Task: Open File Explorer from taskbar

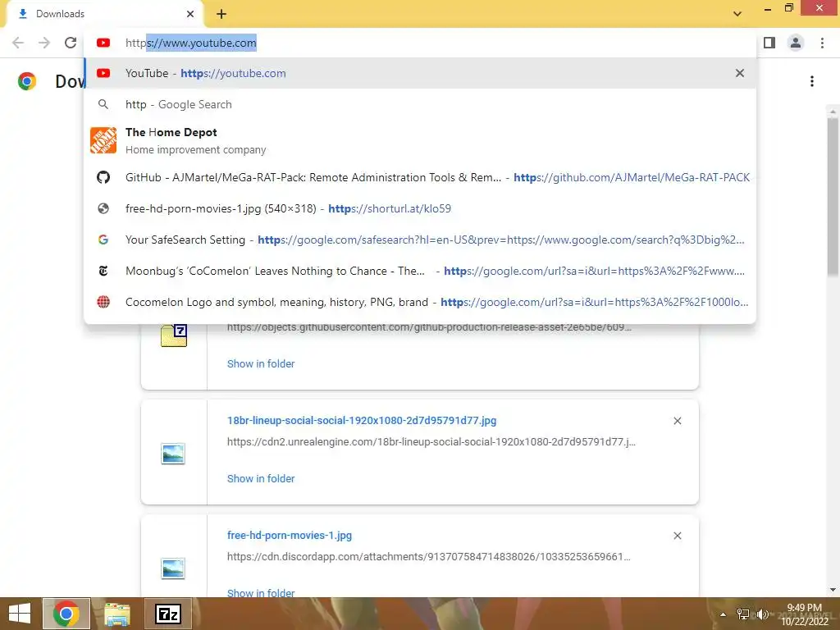Action: coord(117,614)
